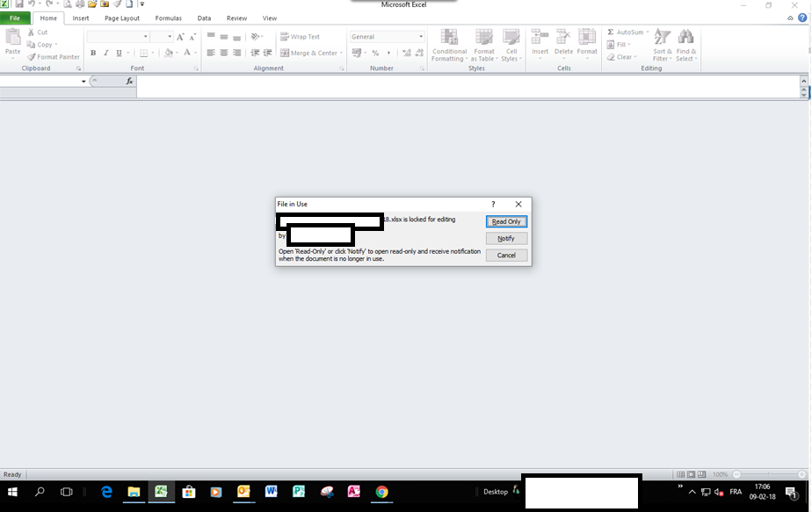This screenshot has height=512, width=812.
Task: Open Conditional Formatting menu
Action: (x=450, y=46)
